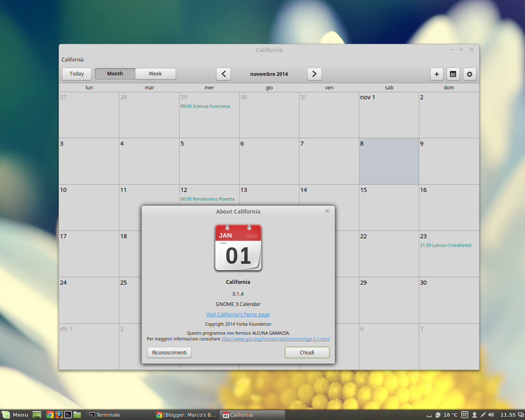Screen dimensions: 525x420
Task: Add a new event with plus icon
Action: [x=437, y=74]
